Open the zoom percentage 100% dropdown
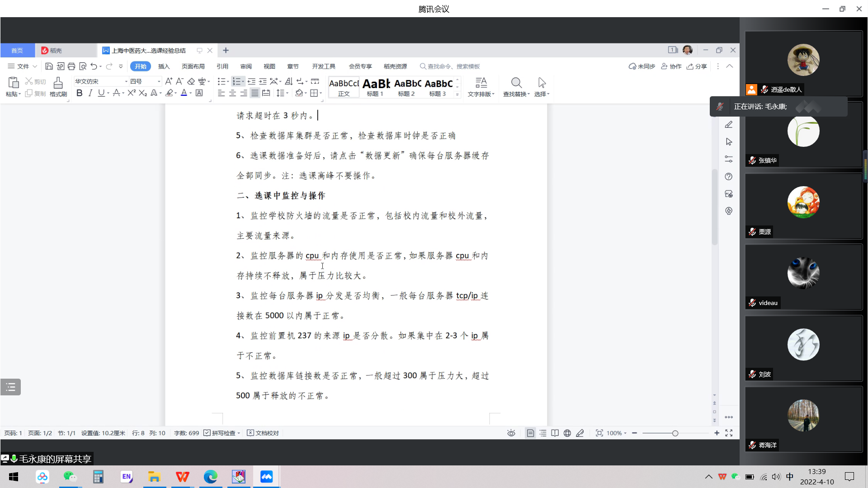The image size is (868, 488). pyautogui.click(x=617, y=433)
